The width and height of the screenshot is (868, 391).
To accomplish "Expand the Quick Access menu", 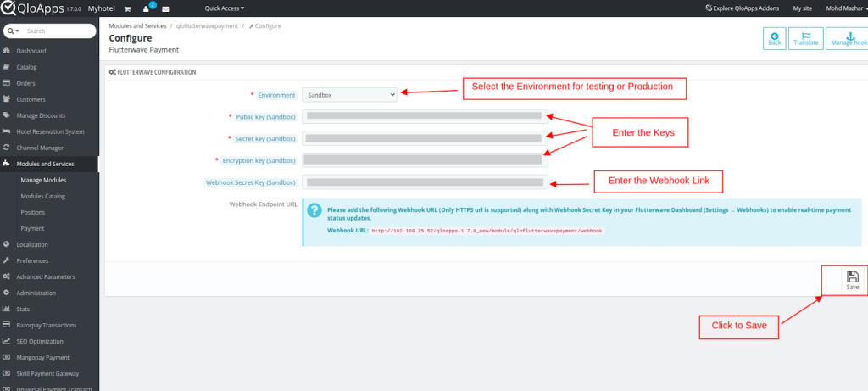I will pos(224,8).
